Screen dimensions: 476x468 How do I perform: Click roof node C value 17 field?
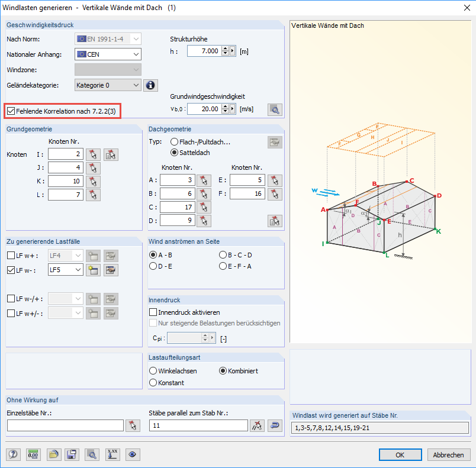click(x=177, y=207)
